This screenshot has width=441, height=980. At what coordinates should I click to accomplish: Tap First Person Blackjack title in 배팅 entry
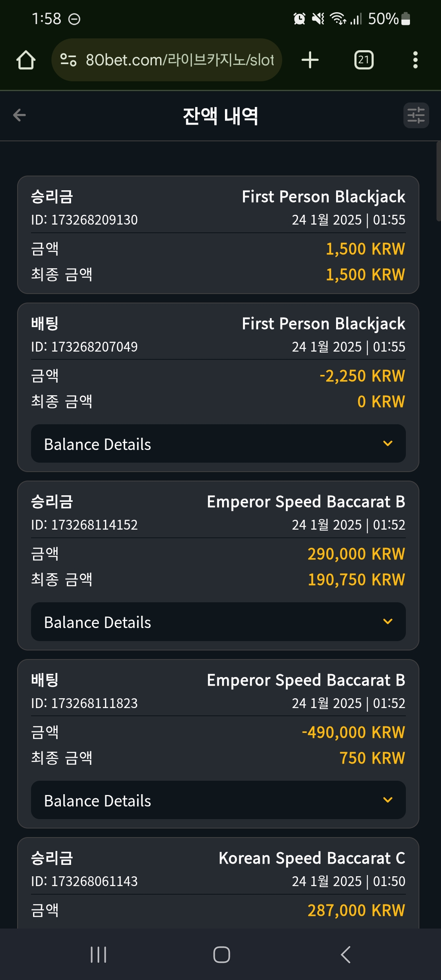323,324
